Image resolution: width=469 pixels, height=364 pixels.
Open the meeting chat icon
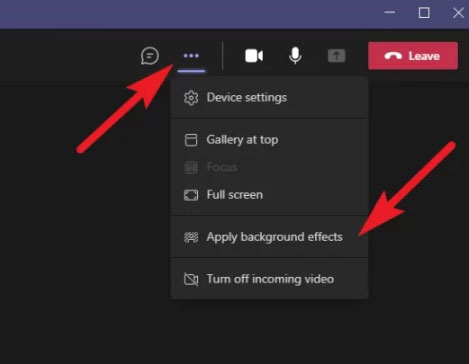[150, 56]
